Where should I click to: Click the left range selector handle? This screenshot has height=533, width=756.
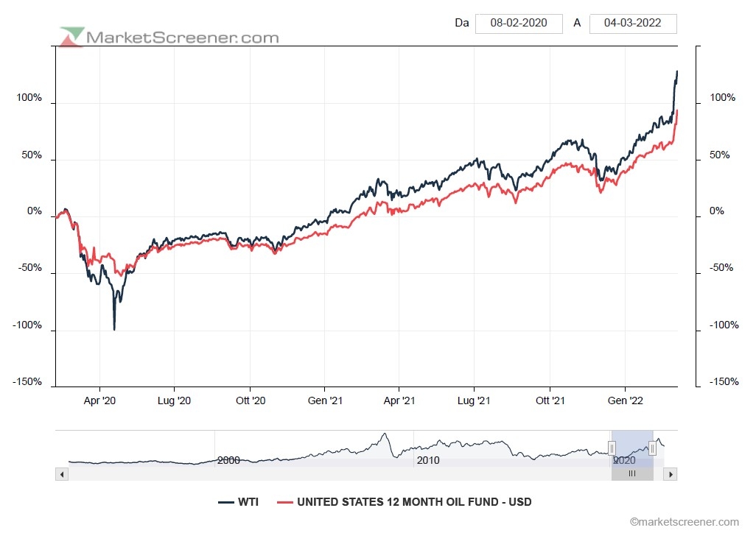pos(612,448)
